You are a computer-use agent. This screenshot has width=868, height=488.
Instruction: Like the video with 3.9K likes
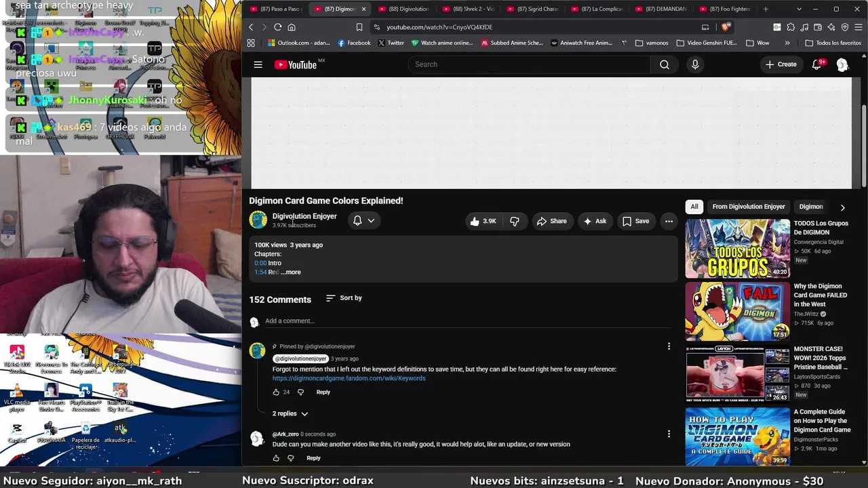pos(484,221)
